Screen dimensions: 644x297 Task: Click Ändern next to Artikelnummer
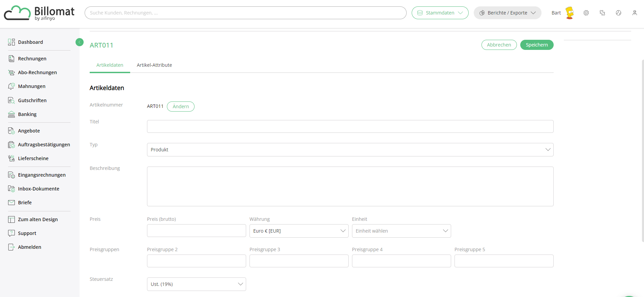coord(181,107)
